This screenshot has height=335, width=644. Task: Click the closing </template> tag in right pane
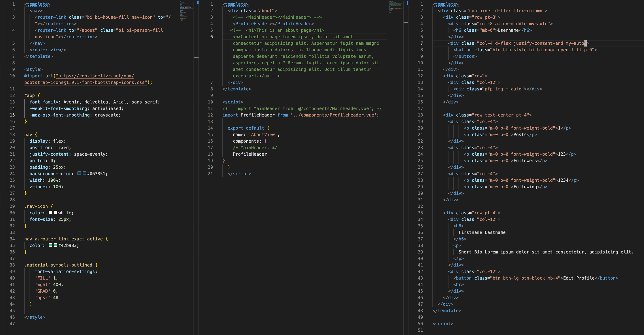point(447,310)
